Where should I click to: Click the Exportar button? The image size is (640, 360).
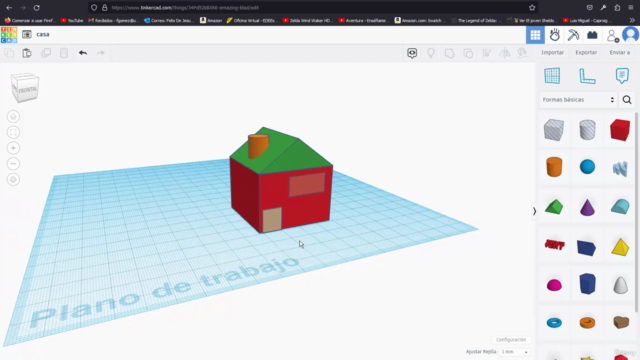[x=586, y=53]
